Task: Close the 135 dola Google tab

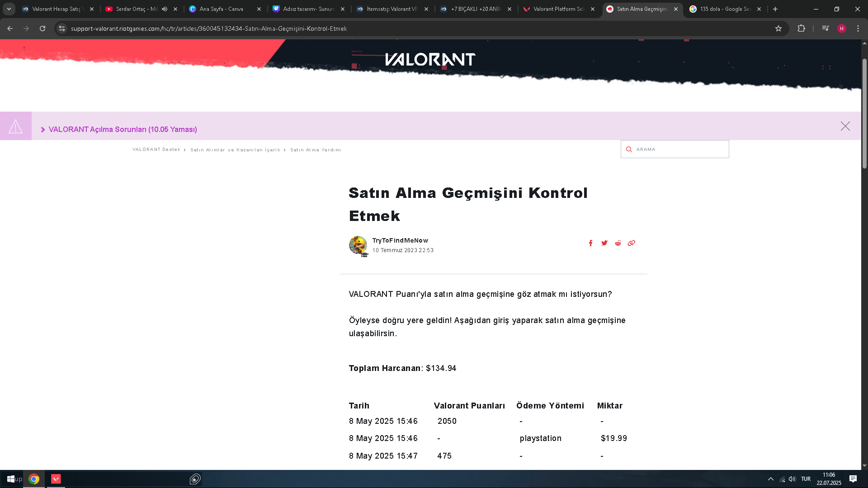Action: (759, 9)
